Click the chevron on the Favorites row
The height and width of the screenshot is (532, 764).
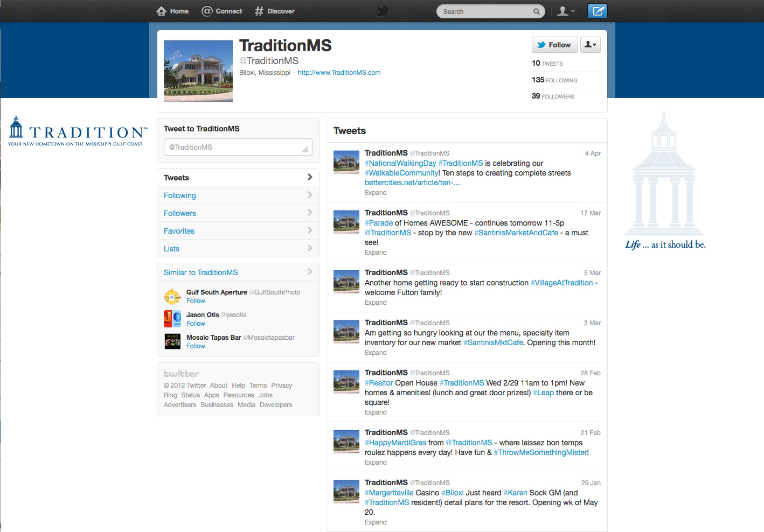310,230
